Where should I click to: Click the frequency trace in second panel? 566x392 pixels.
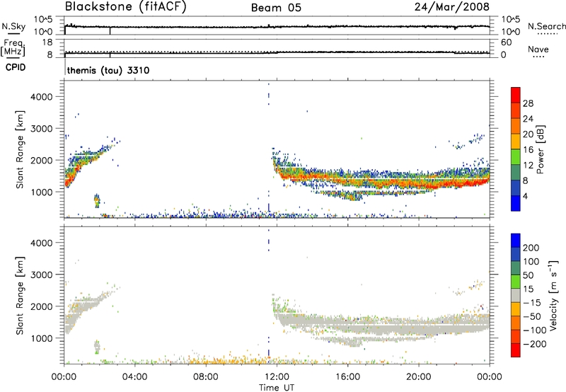coord(277,52)
